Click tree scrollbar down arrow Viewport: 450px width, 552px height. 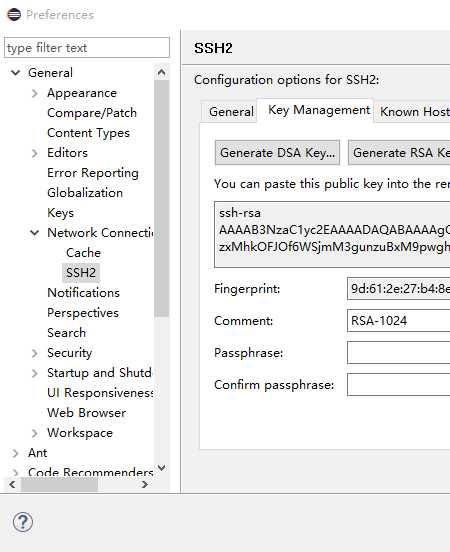[162, 468]
